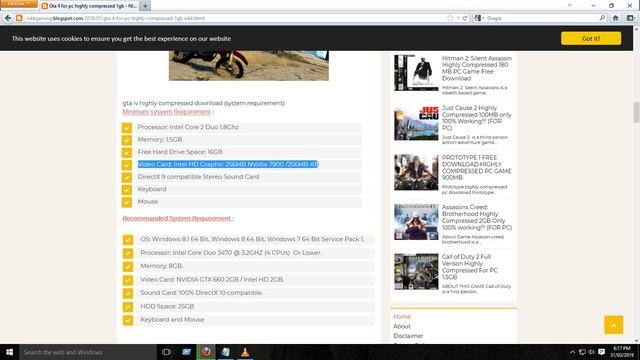Viewport: 640px width, 360px height.
Task: Dismiss cookie notice with 'Got it!' button
Action: [591, 38]
